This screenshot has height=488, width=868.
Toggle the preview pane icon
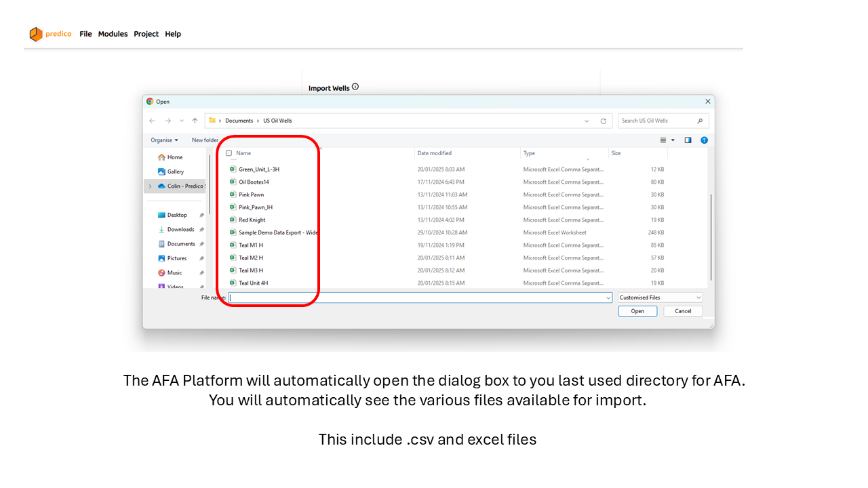[x=688, y=140]
